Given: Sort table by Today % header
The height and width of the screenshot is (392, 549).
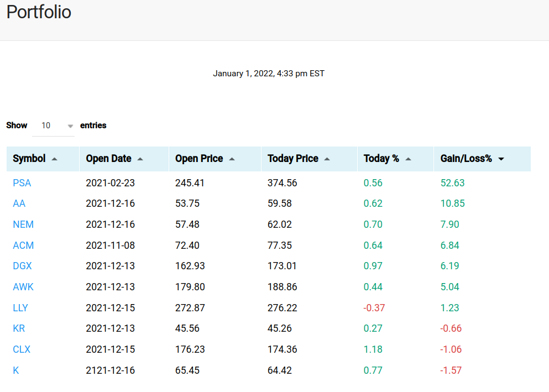Looking at the screenshot, I should (395, 159).
